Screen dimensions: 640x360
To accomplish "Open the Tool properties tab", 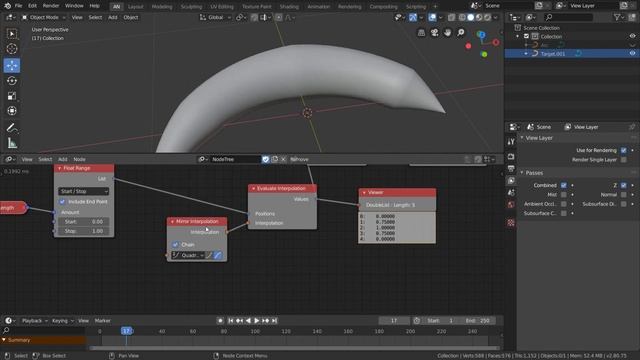I will 511,142.
